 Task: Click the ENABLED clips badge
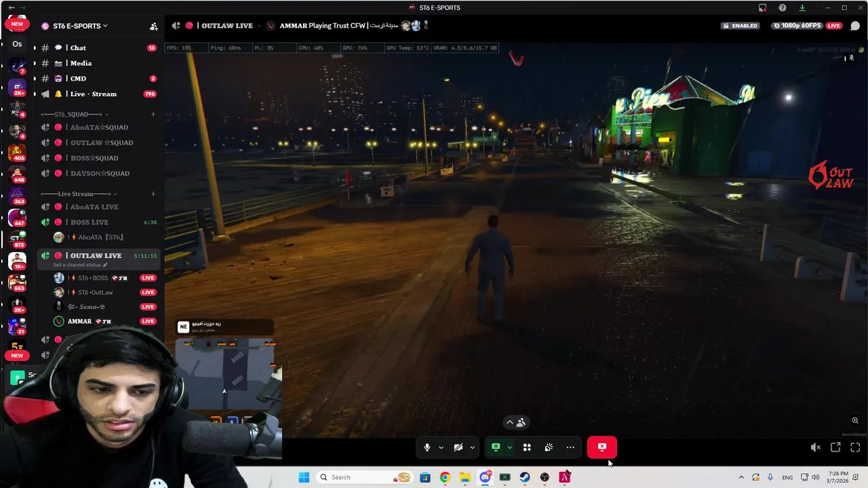[740, 26]
